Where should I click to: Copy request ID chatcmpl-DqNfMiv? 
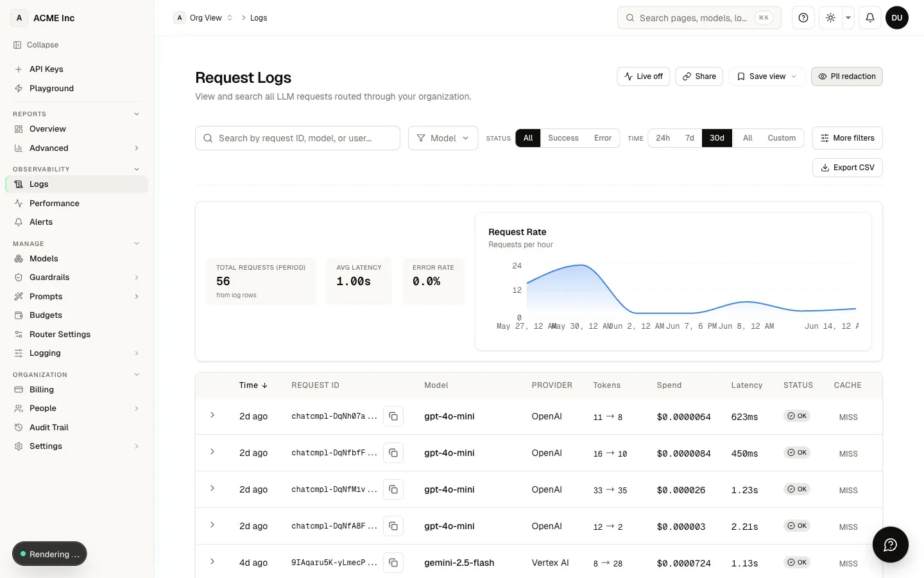tap(393, 489)
